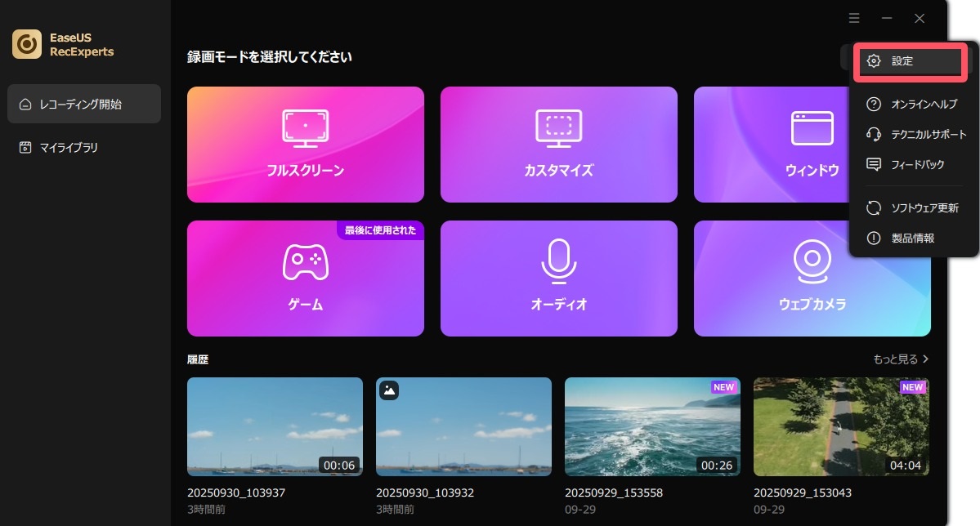Open ocean video thumbnail 20250929_153558
Screen dimensions: 980x526
[652, 426]
